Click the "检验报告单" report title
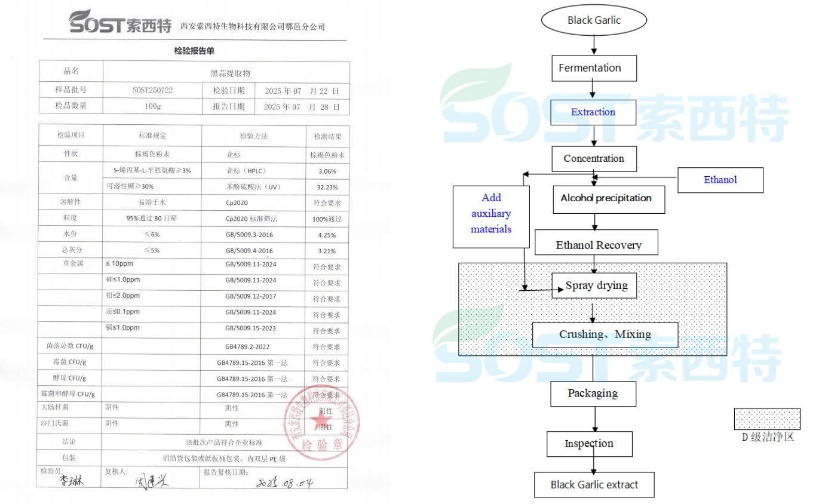825x504 pixels. [194, 51]
